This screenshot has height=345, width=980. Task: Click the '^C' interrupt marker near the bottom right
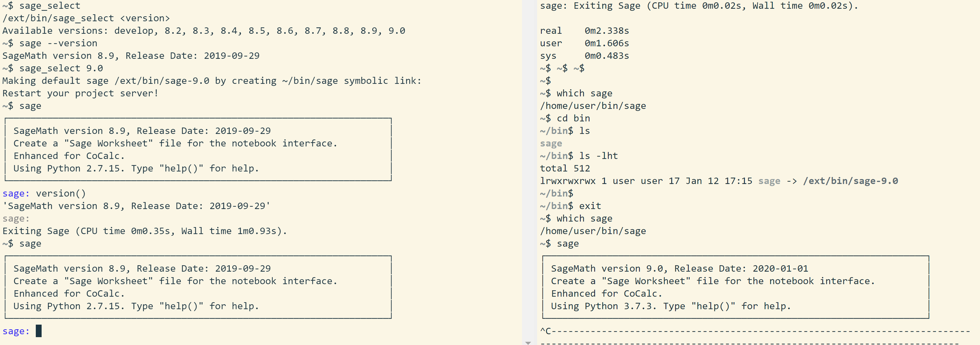pos(546,331)
